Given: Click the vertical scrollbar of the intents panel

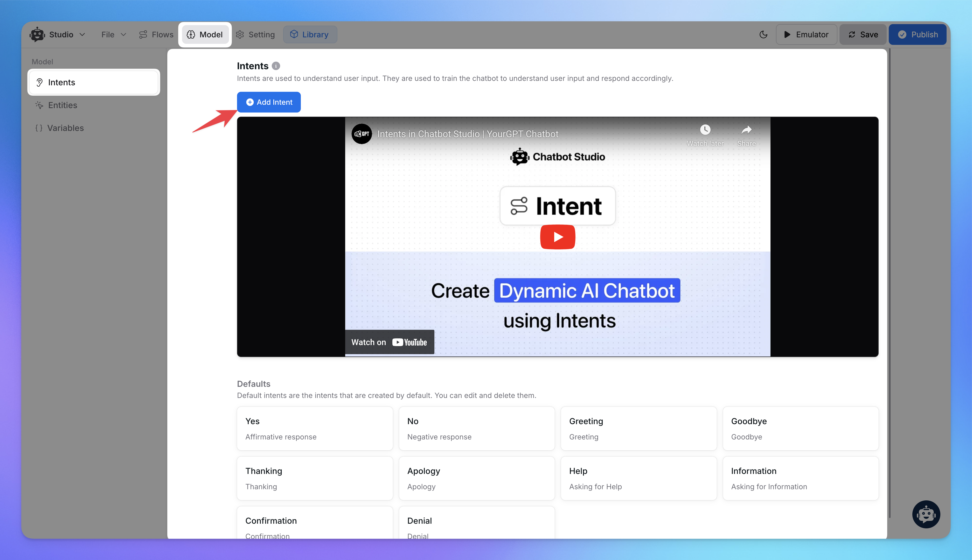Looking at the screenshot, I should click(889, 283).
